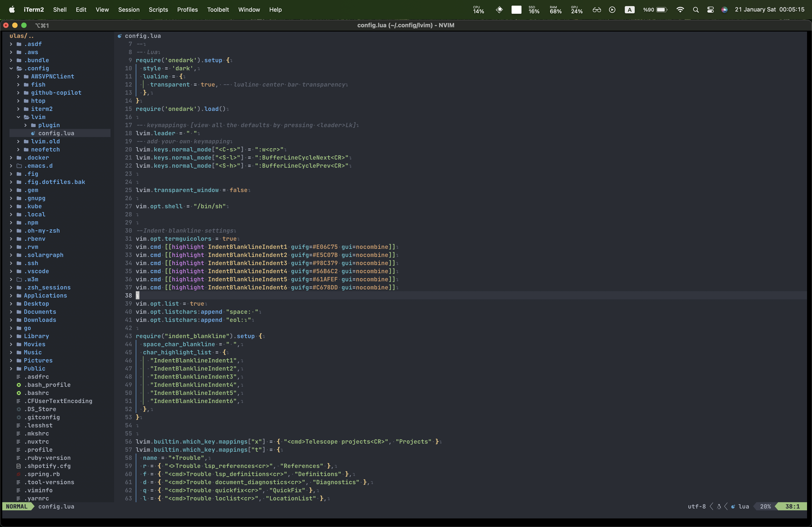Click the white square menu bar icon

pyautogui.click(x=516, y=9)
